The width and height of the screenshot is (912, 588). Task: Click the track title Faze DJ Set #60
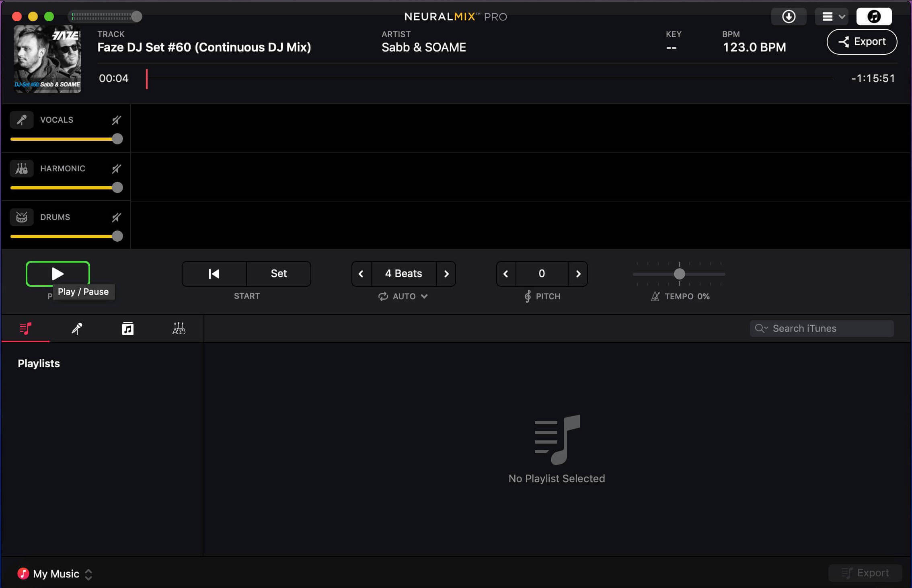(204, 47)
